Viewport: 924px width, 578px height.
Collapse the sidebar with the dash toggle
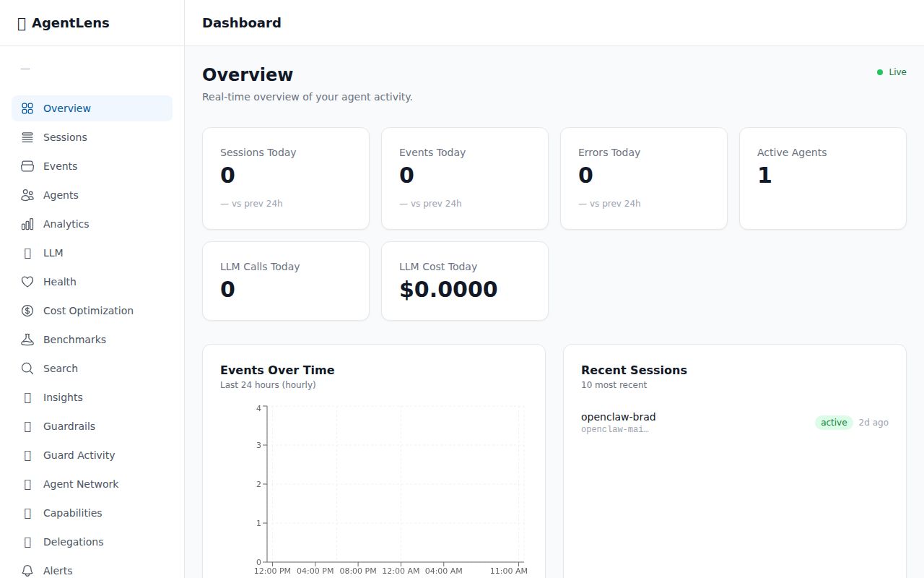[25, 69]
